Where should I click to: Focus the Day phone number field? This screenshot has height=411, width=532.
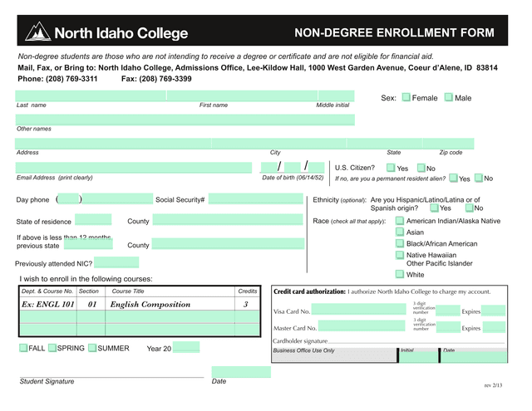(117, 199)
